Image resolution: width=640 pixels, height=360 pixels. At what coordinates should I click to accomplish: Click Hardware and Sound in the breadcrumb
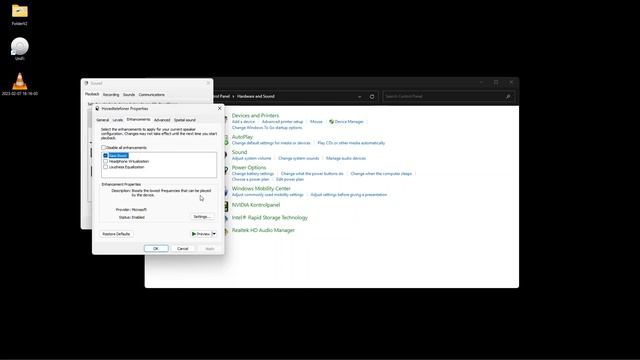[256, 97]
